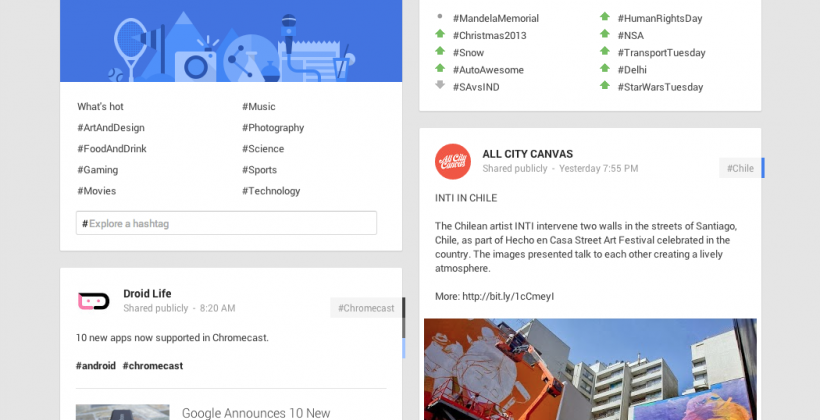Image resolution: width=820 pixels, height=420 pixels.
Task: Open the Google Announces 10 New article
Action: tap(256, 413)
